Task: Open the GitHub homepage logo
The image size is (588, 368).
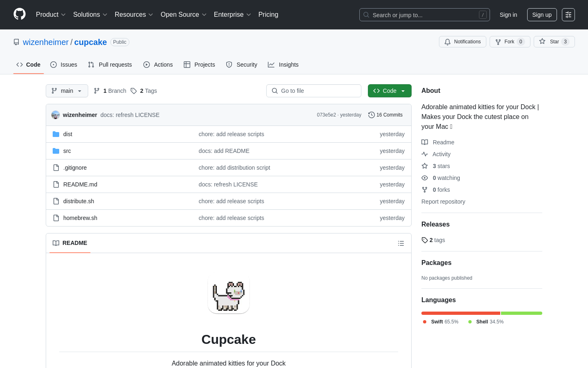Action: (x=20, y=14)
